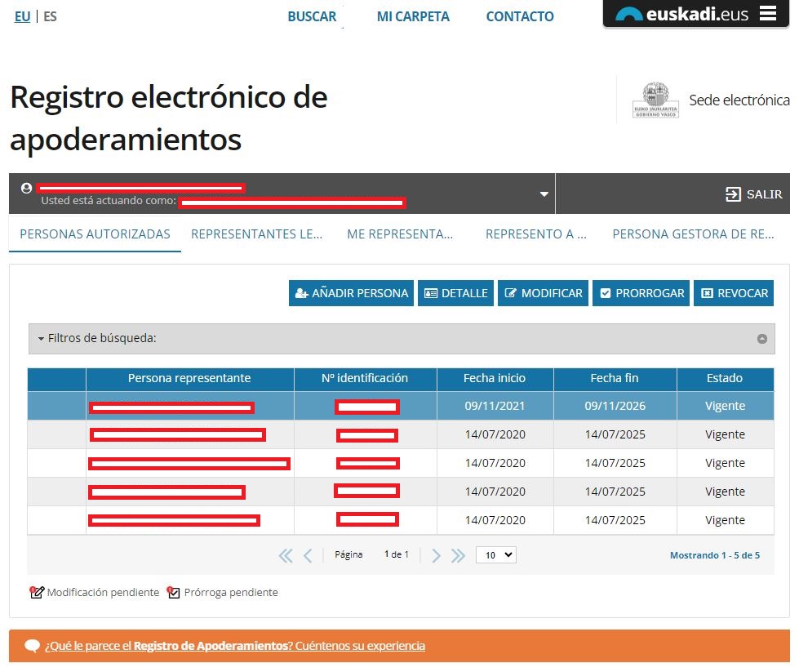Select the ME REPRESENTA... tab
This screenshot has height=672, width=799.
400,234
